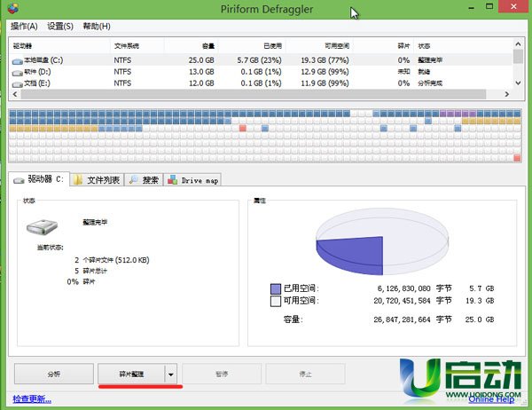
Task: Close the Defraggler window
Action: (x=513, y=6)
